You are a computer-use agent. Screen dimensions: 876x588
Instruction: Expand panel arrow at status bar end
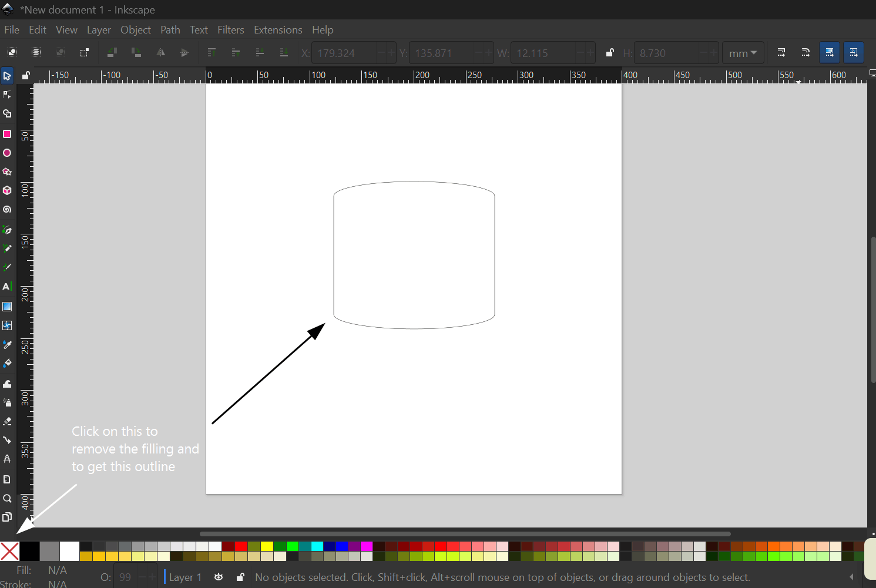click(851, 577)
